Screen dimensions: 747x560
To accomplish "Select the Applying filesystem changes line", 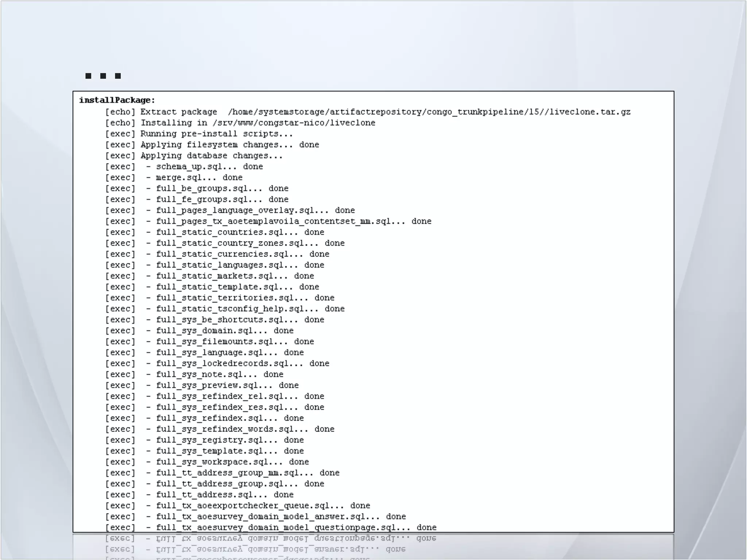I will tap(229, 145).
